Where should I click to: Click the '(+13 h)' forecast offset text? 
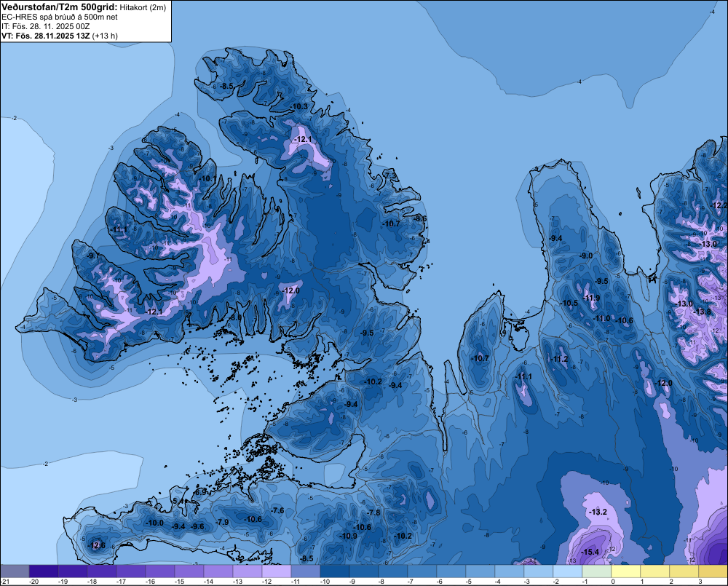tap(105, 36)
